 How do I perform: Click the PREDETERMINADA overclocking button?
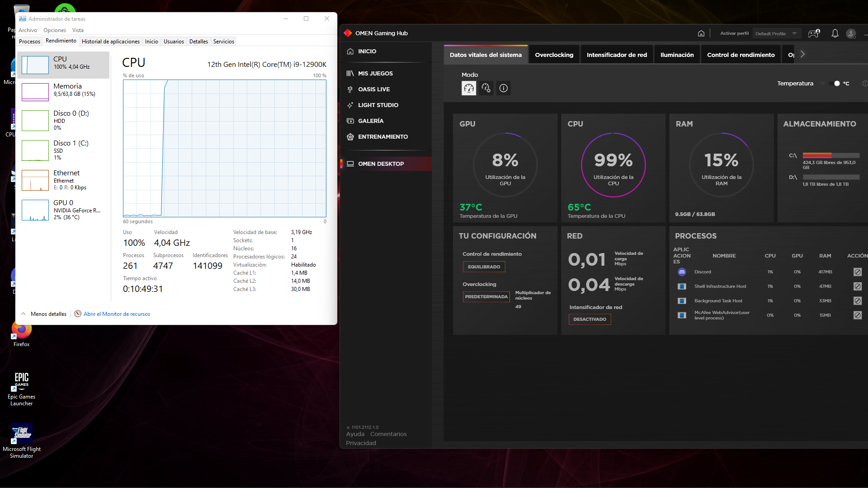[486, 297]
